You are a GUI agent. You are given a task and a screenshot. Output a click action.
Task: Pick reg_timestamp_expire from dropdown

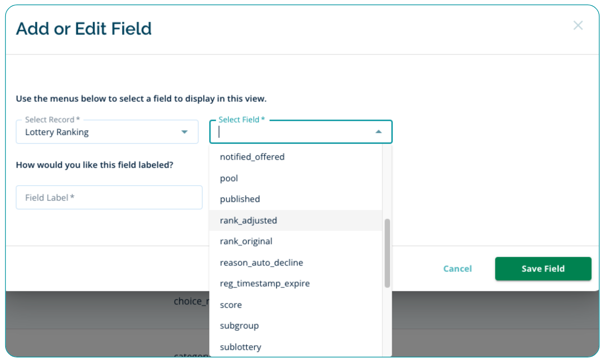[x=265, y=283]
